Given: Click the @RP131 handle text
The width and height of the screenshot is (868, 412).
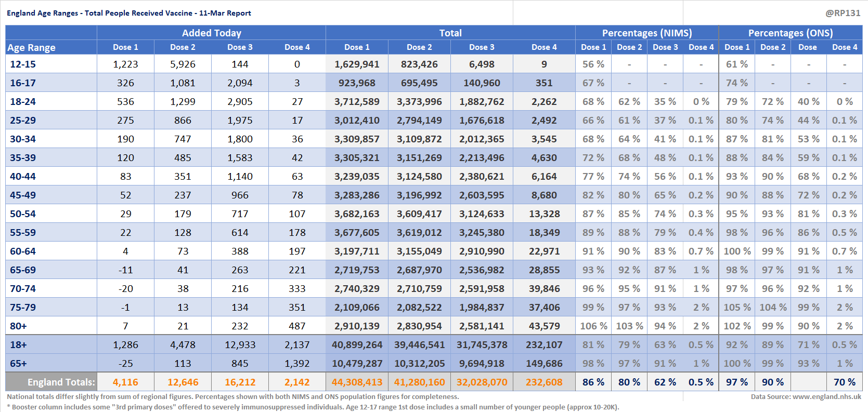Looking at the screenshot, I should [843, 13].
